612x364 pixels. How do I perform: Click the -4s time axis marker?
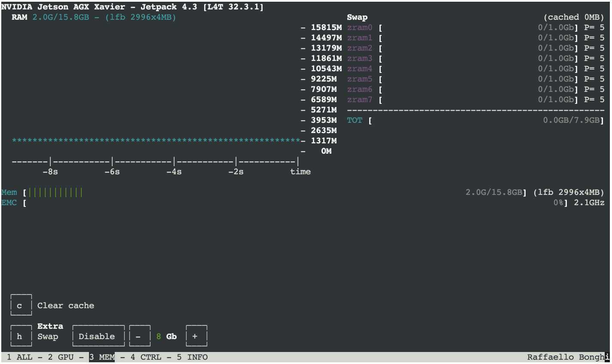(174, 172)
